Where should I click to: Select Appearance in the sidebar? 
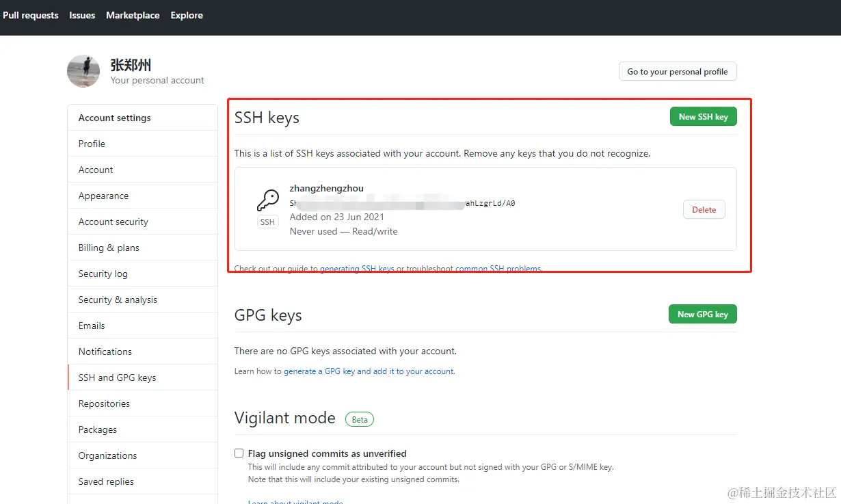pyautogui.click(x=103, y=196)
